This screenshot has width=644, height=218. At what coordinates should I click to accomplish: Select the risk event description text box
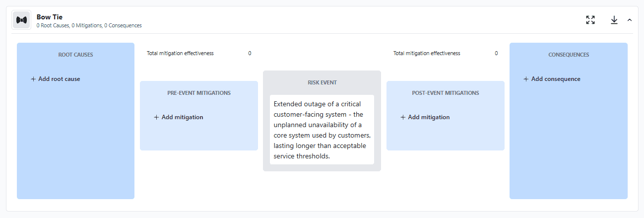coord(322,130)
